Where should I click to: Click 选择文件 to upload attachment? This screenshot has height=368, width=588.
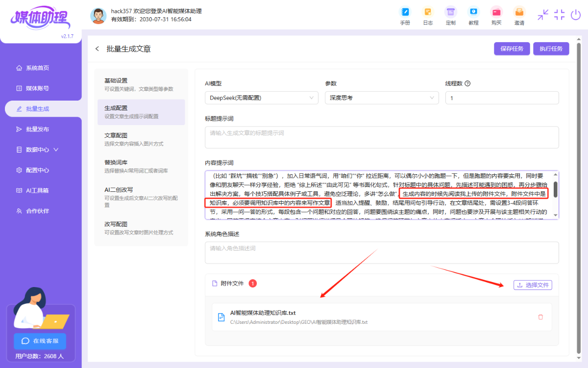[533, 285]
